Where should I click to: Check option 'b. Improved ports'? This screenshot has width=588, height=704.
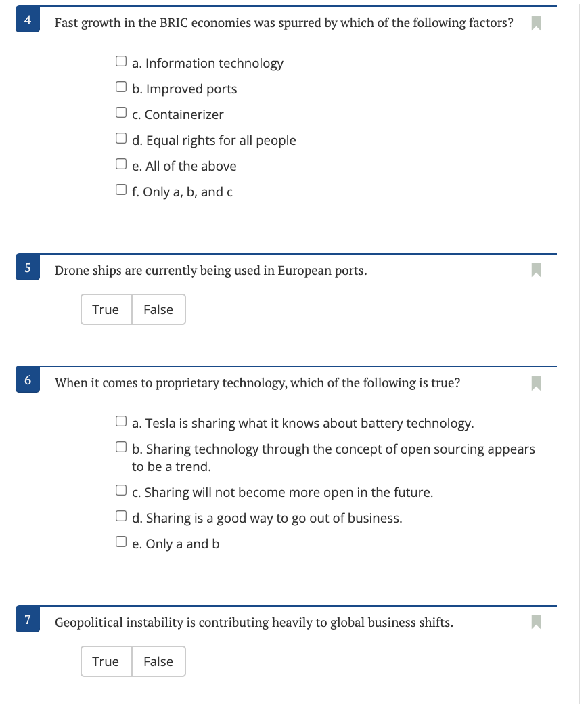point(120,85)
